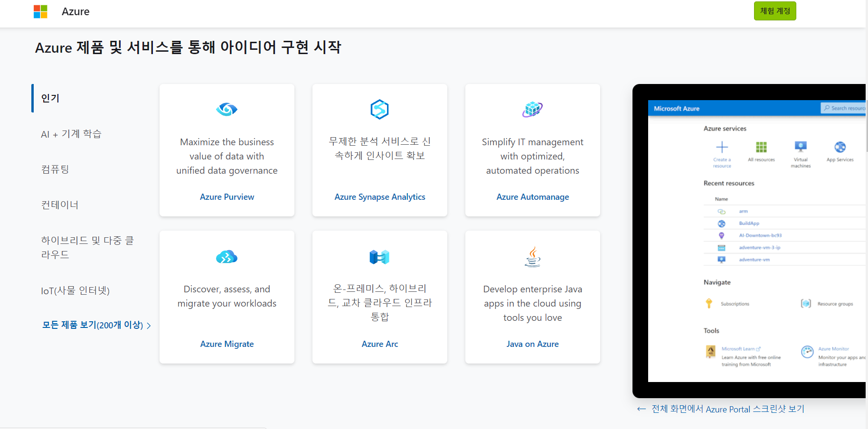Screen dimensions: 868x429
Task: Click All resources grid icon in portal screenshot
Action: point(761,147)
